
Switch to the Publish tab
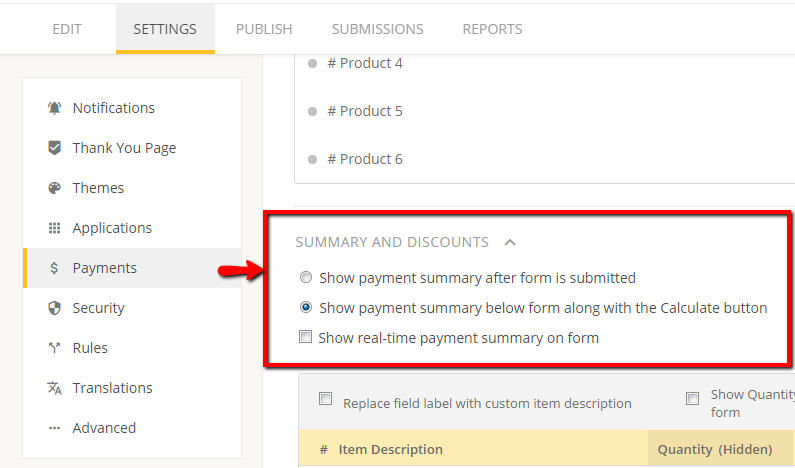click(x=264, y=29)
